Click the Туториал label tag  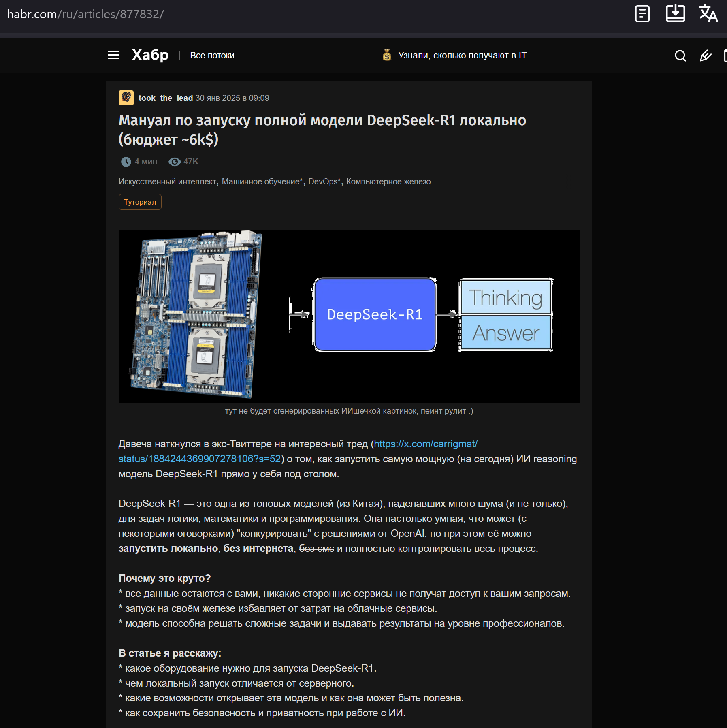point(140,202)
